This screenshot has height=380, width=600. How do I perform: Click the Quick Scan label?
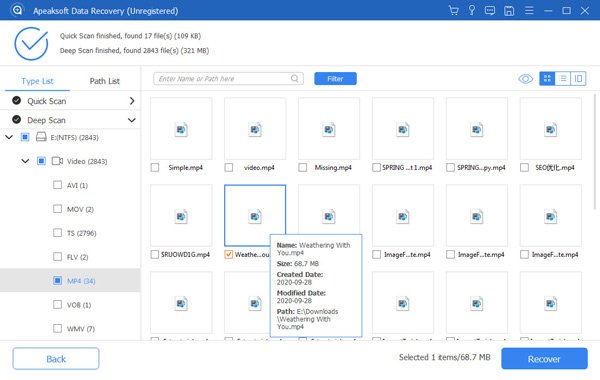[47, 101]
